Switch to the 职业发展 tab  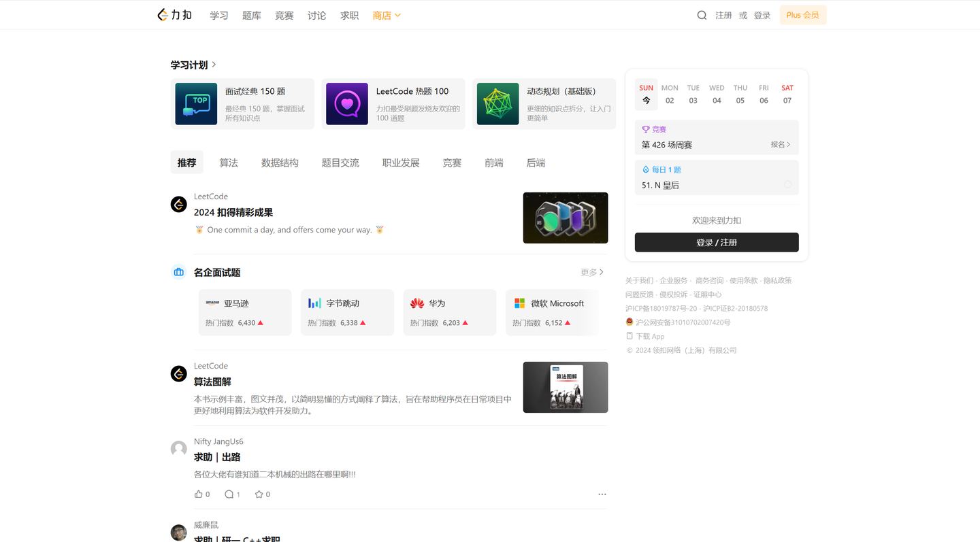401,163
